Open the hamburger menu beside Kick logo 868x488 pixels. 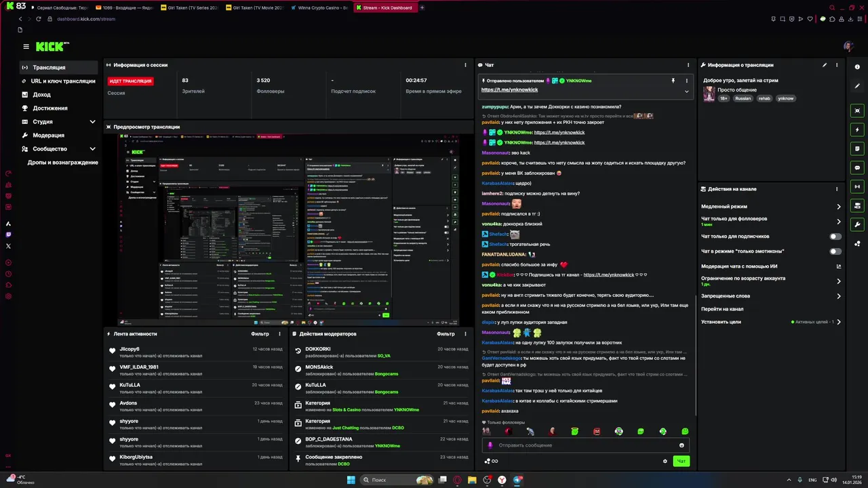coord(26,47)
